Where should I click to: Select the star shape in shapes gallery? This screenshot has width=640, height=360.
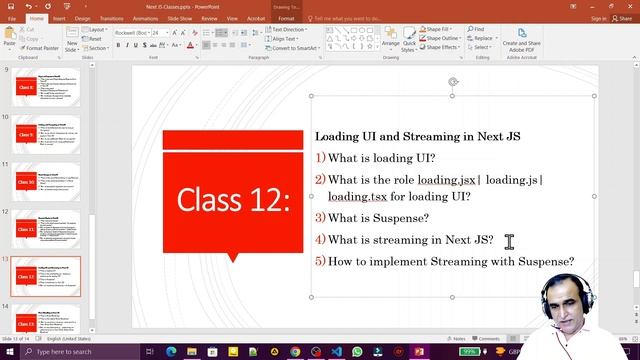click(x=370, y=47)
